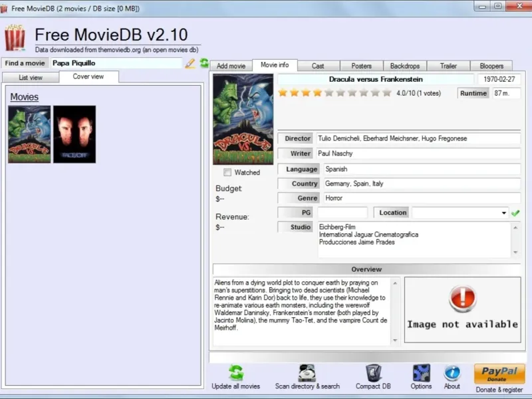This screenshot has width=532, height=399.
Task: Click the empty PG rating field
Action: pos(342,213)
